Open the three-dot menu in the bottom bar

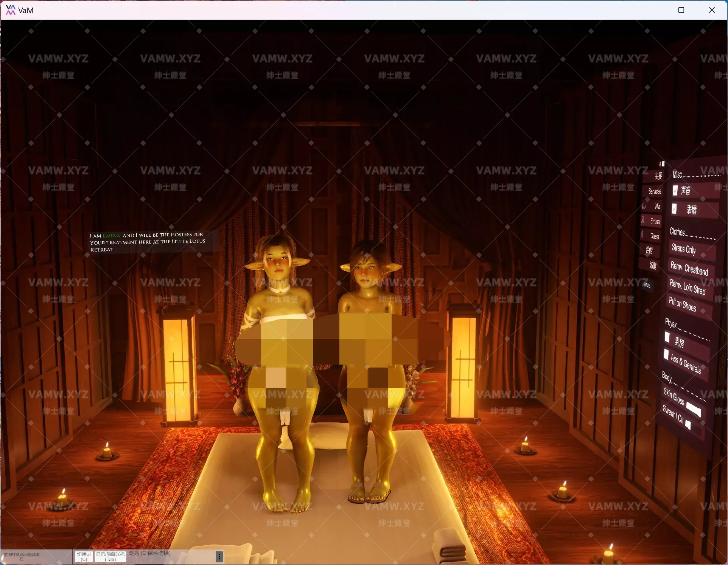coord(219,557)
